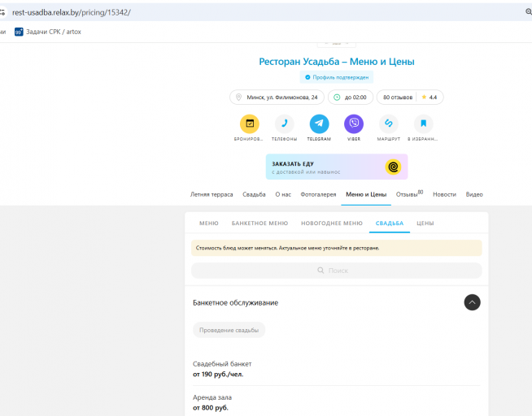This screenshot has height=416, width=532.
Task: Click the address Минск, ул. Филимонова, 24
Action: (277, 97)
